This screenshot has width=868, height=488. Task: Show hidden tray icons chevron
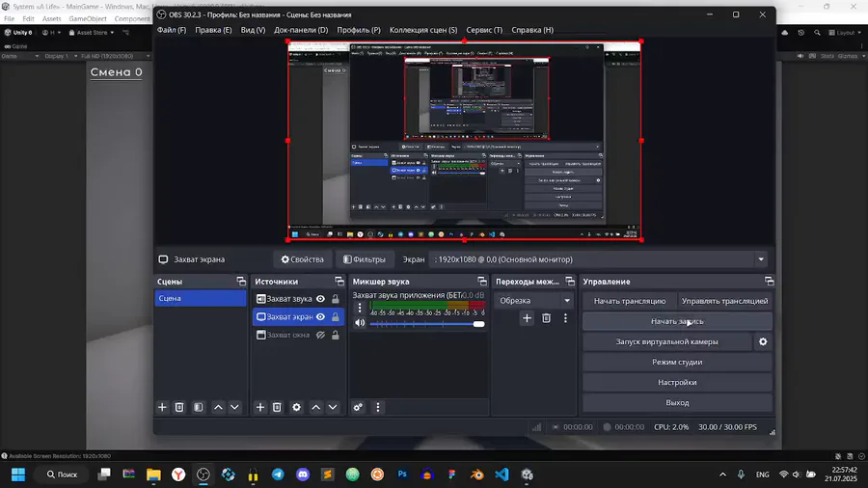[x=722, y=474]
